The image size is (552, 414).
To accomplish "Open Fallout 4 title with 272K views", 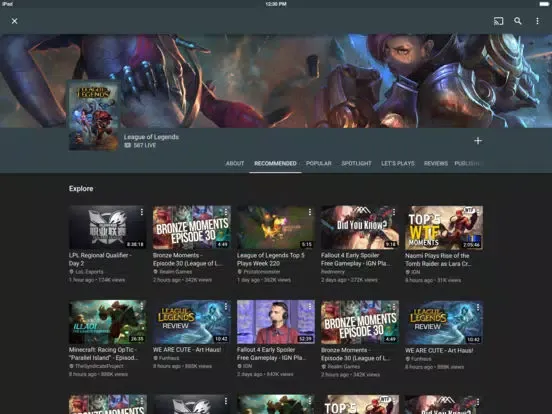I will [x=356, y=259].
